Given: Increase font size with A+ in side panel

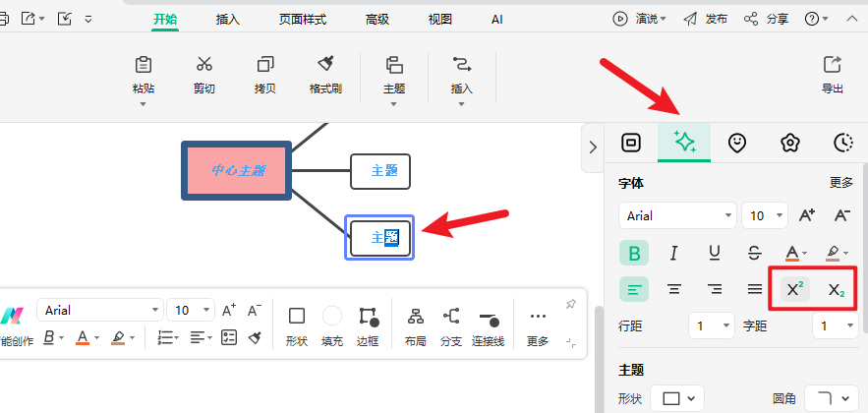Looking at the screenshot, I should [806, 215].
